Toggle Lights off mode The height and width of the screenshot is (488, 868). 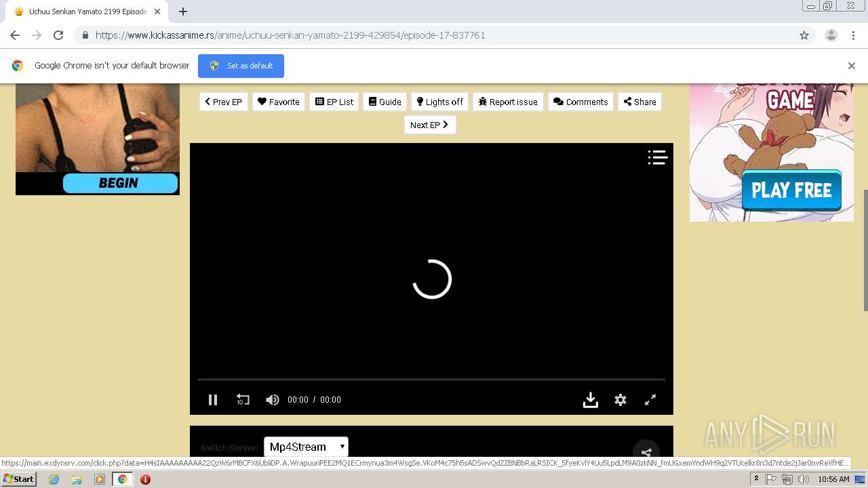(439, 102)
